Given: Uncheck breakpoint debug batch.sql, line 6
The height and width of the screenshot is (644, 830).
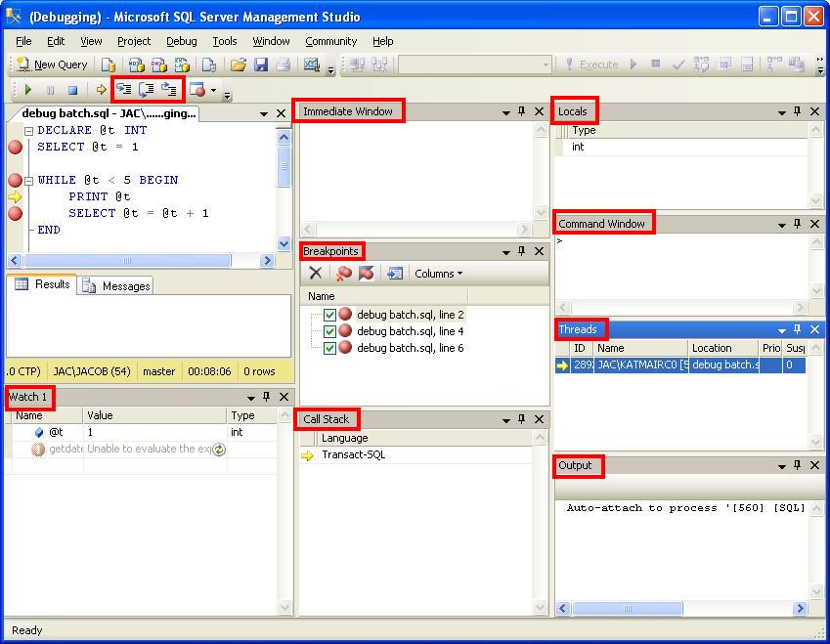Looking at the screenshot, I should point(329,348).
